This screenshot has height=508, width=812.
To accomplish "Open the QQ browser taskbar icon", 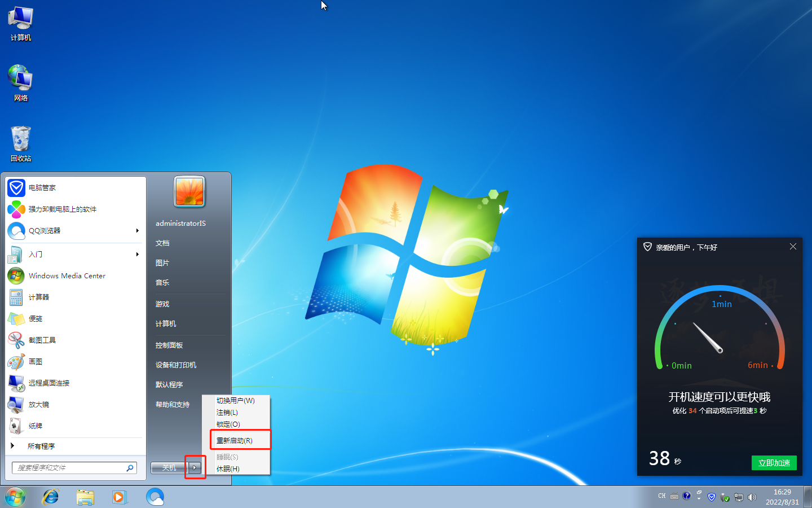I will [x=155, y=497].
